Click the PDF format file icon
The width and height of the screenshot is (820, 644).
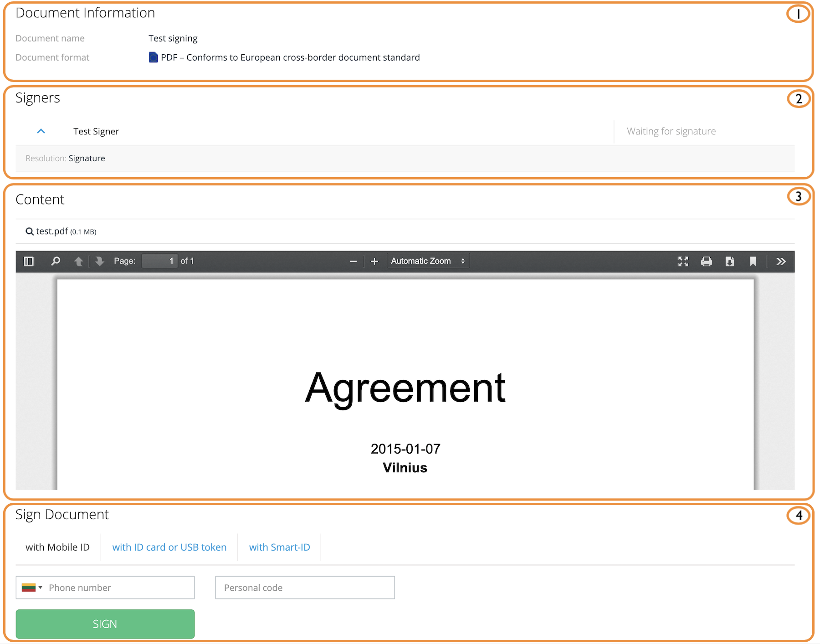point(154,57)
